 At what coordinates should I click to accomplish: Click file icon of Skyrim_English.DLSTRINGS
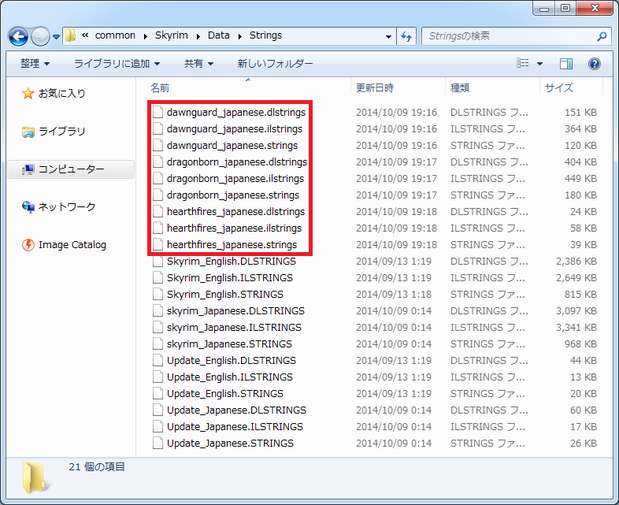pyautogui.click(x=158, y=262)
